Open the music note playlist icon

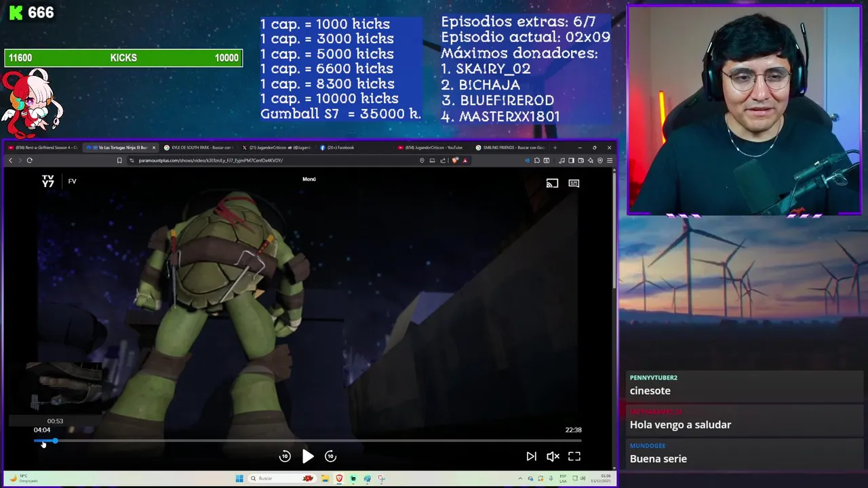click(561, 161)
